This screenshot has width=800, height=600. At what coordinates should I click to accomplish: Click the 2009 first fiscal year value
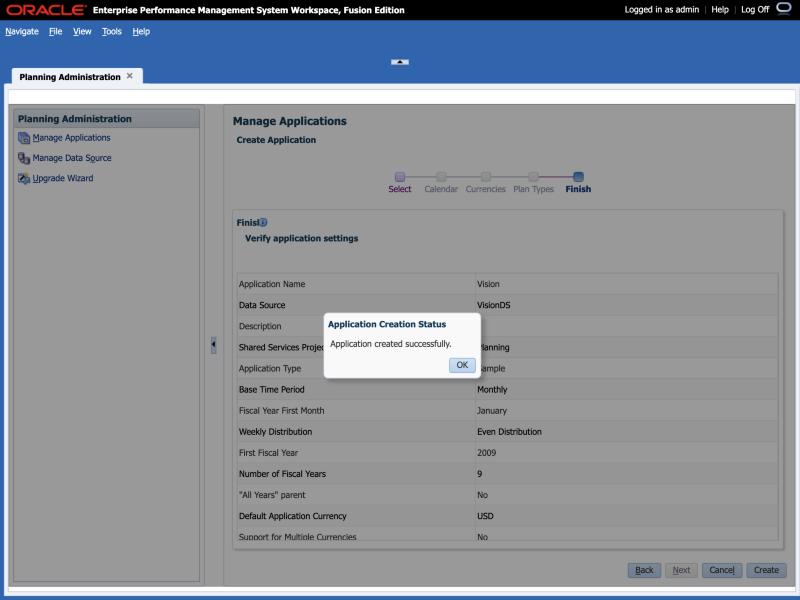[x=486, y=453]
